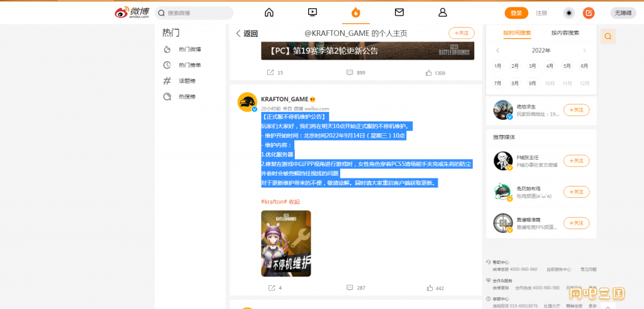Screen dimensions: 644x309
Task: Open 热门微博 in left sidebar
Action: click(190, 49)
